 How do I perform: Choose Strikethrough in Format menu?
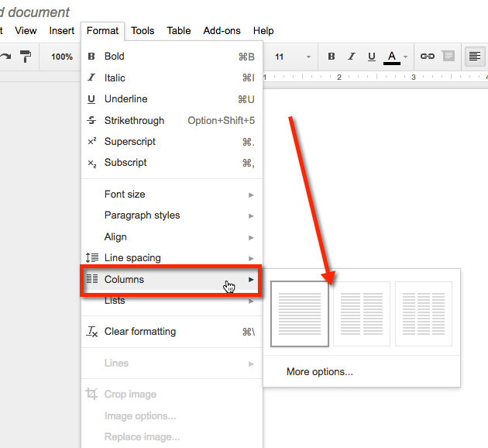tap(172, 120)
